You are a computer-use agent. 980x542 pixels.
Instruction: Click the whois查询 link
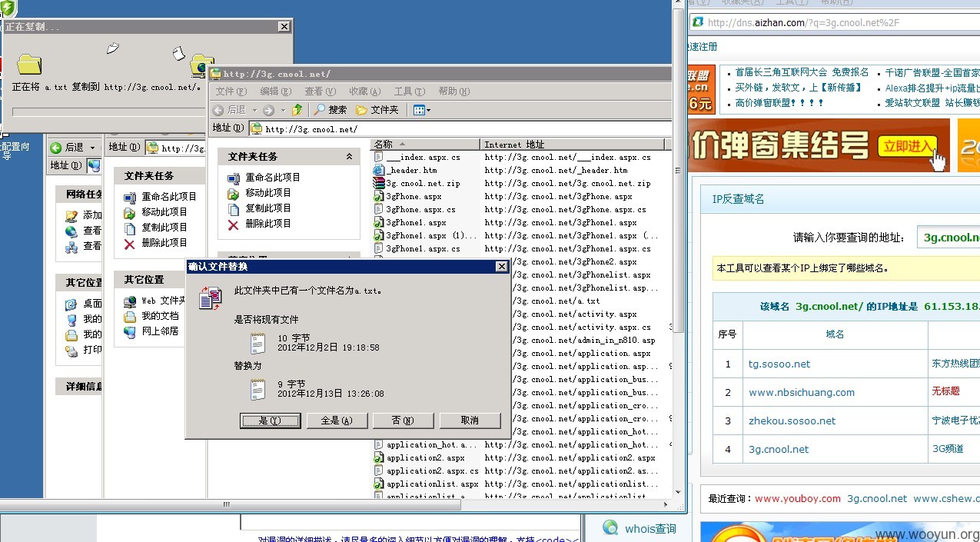coord(650,529)
